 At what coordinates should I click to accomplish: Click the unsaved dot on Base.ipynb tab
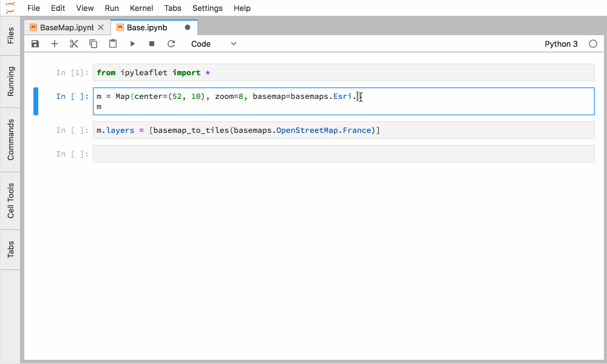(x=188, y=27)
